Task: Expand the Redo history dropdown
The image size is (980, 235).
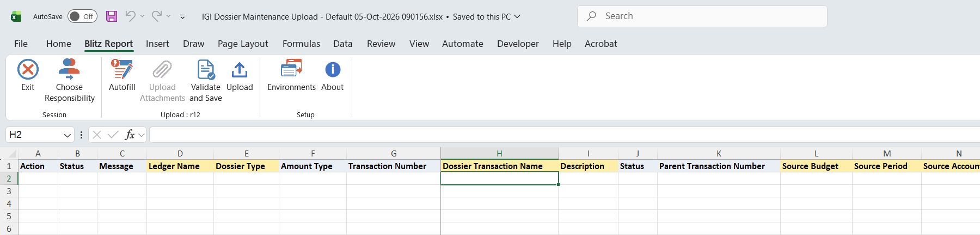Action: (168, 16)
